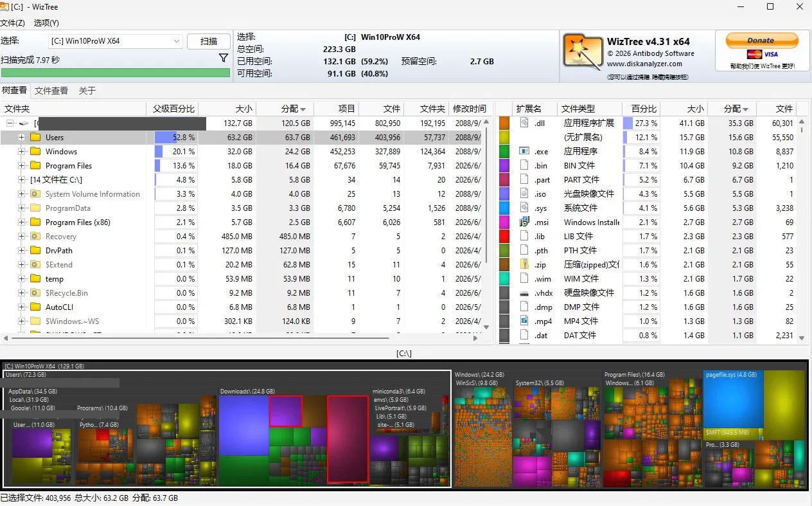Click the .bin file type icon
The image size is (812, 506).
point(524,165)
